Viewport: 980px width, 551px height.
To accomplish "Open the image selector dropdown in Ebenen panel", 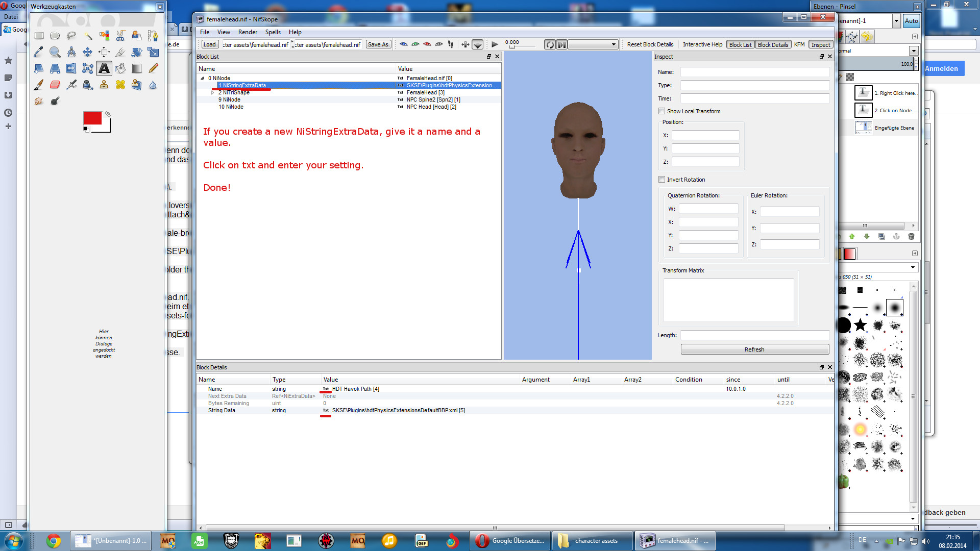I will tap(896, 21).
